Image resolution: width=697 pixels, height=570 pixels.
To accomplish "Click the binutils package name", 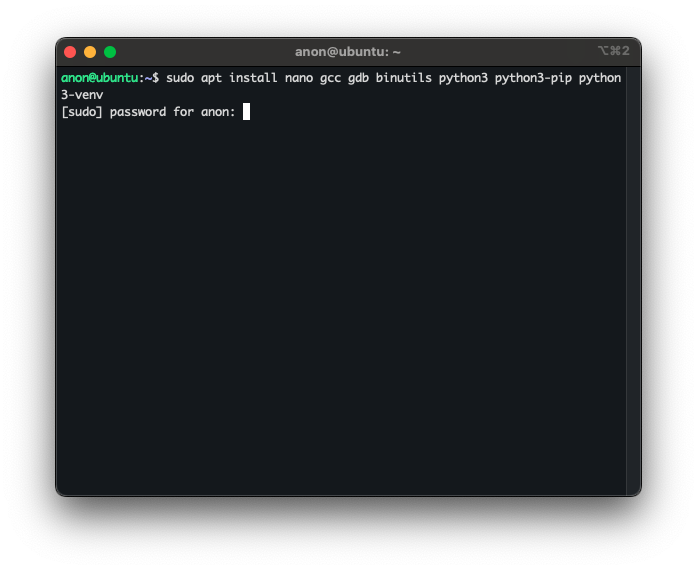I will [x=403, y=78].
